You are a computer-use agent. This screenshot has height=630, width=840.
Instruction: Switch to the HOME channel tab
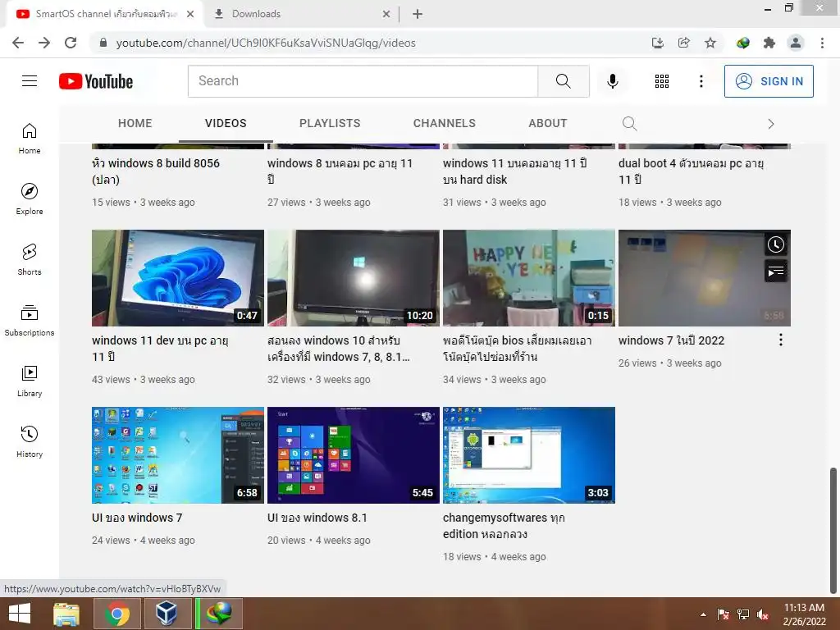coord(135,123)
